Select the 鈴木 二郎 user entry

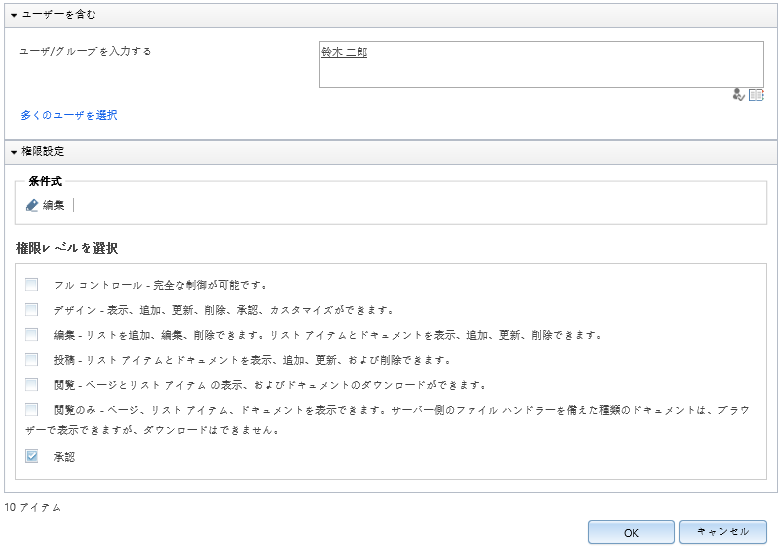[344, 52]
